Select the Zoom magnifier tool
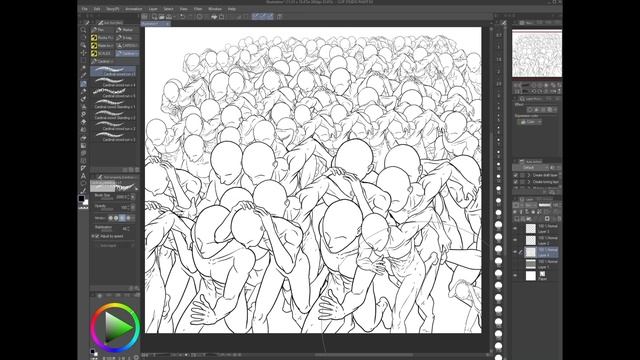 point(83,30)
